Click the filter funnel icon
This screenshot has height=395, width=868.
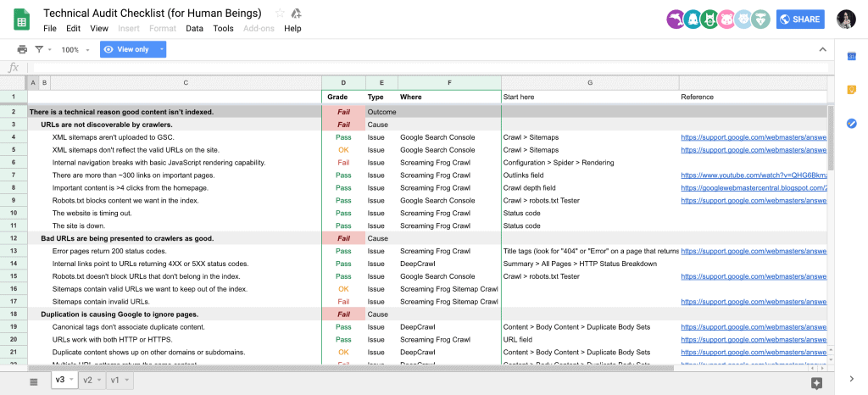point(39,49)
